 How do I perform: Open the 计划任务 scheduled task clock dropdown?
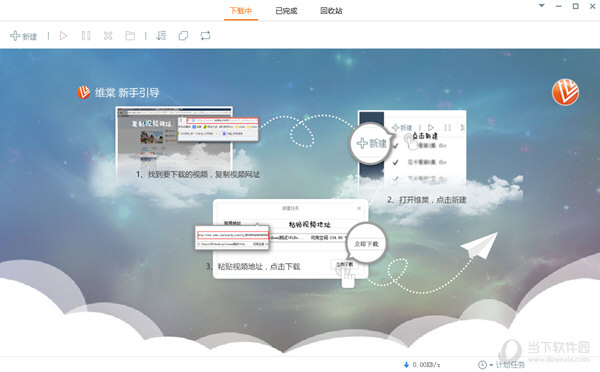(x=501, y=365)
